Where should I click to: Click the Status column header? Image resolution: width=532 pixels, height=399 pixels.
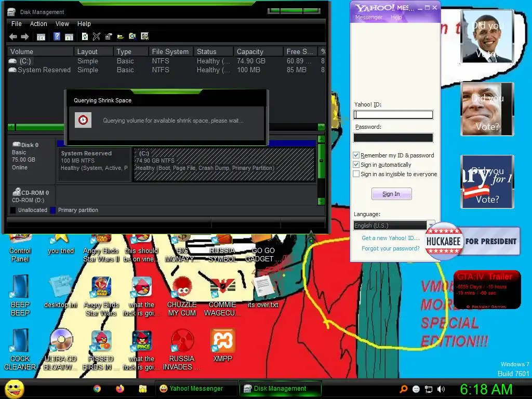click(x=213, y=51)
